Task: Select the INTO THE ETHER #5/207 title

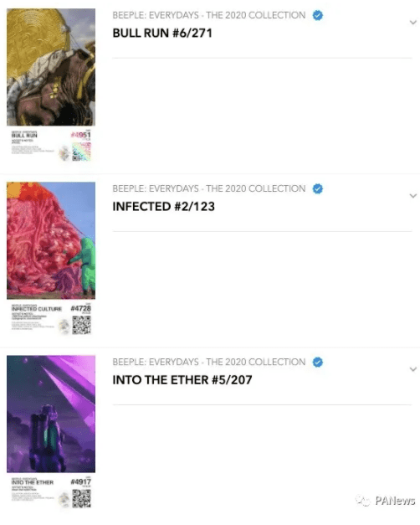Action: click(x=182, y=380)
